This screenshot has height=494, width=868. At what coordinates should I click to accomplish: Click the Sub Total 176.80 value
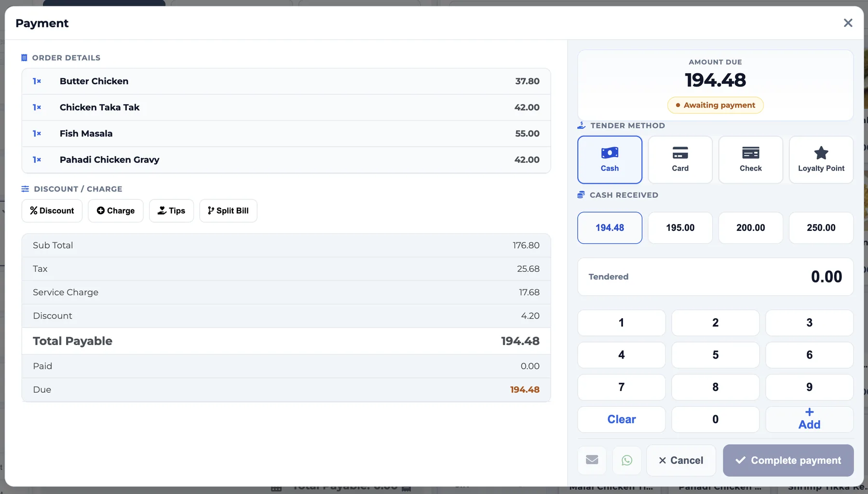[526, 245]
